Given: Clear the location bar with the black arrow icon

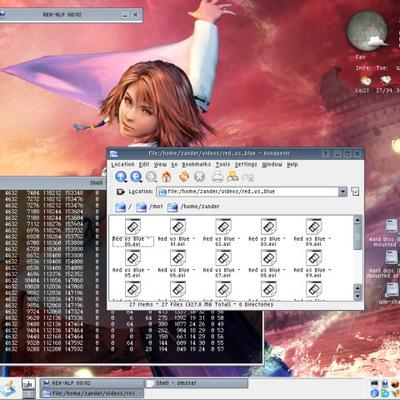Looking at the screenshot, I should coord(120,192).
